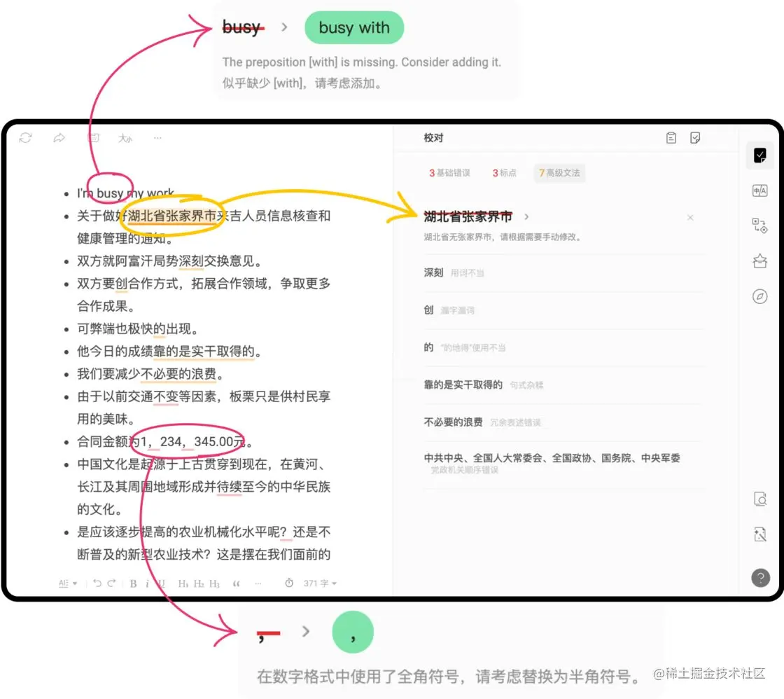Apply the green half-width comma suggestion
784x699 pixels.
click(x=353, y=632)
